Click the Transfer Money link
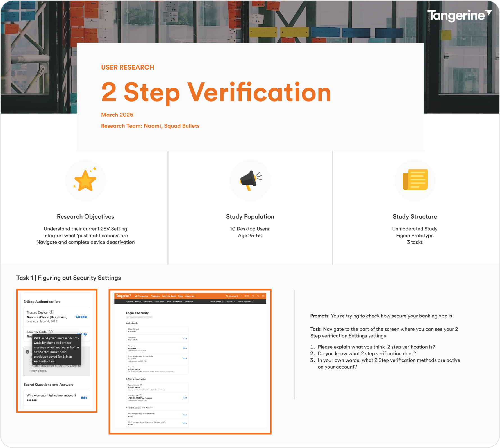500x448 pixels. pyautogui.click(x=215, y=301)
